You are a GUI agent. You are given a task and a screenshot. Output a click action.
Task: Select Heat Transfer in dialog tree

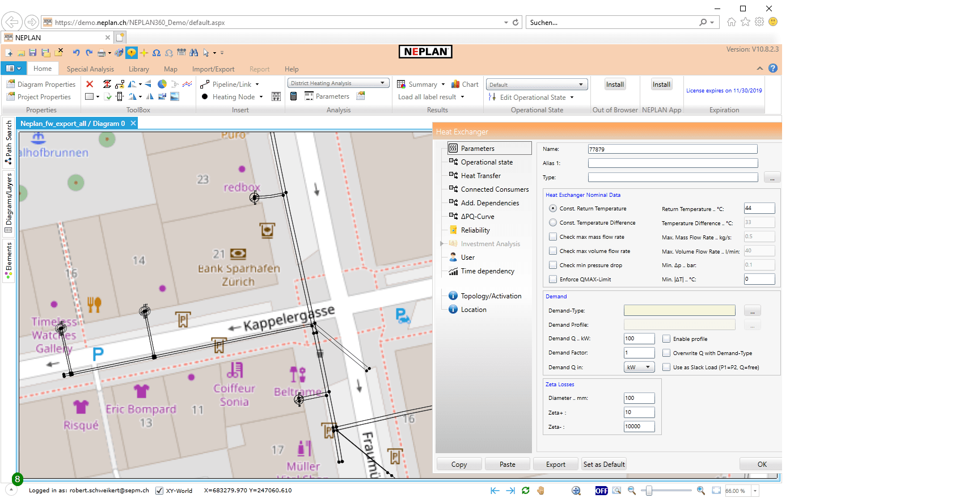click(481, 176)
